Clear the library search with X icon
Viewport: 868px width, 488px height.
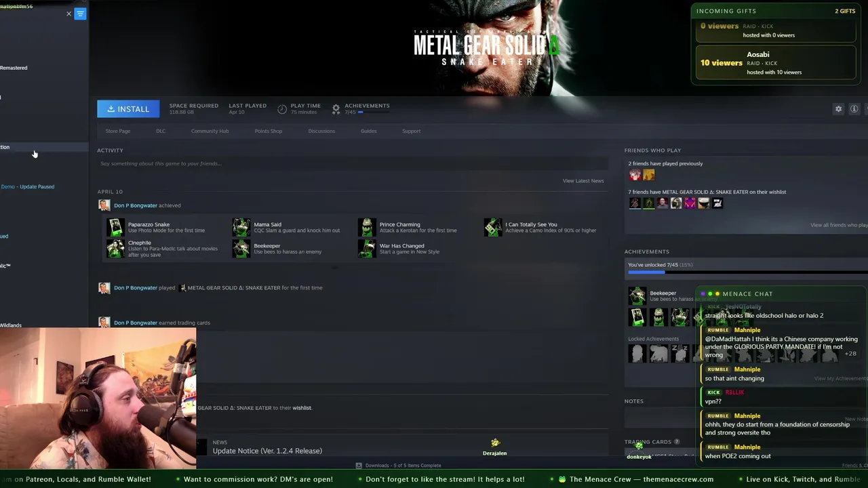pyautogui.click(x=68, y=14)
